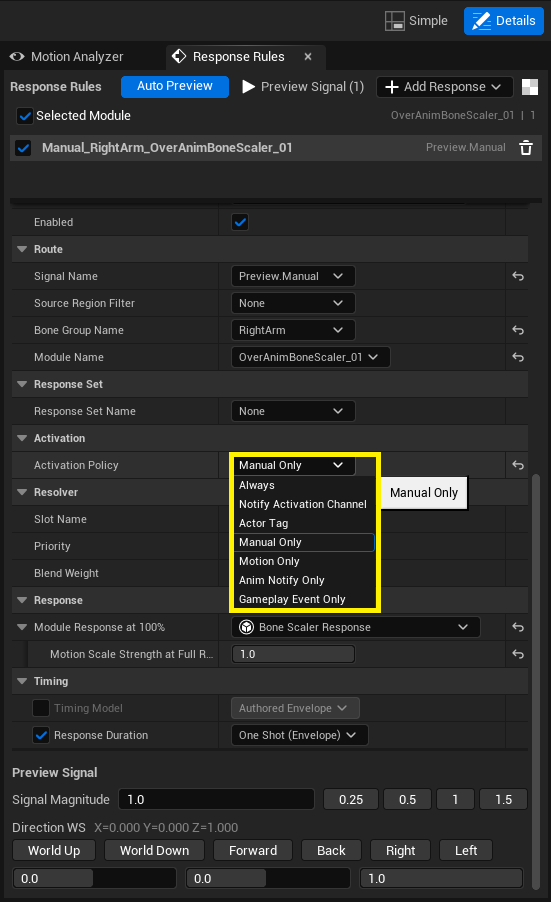Toggle the Auto Preview button

tap(175, 86)
